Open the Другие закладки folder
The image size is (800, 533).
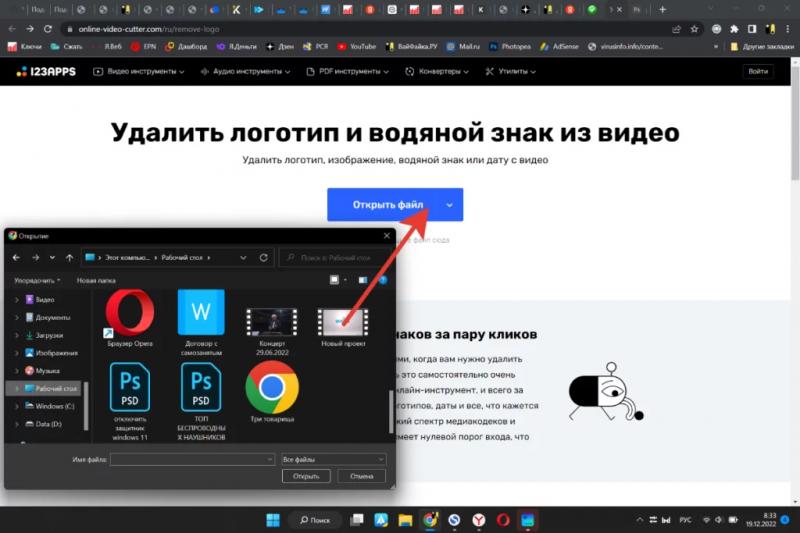[x=762, y=46]
